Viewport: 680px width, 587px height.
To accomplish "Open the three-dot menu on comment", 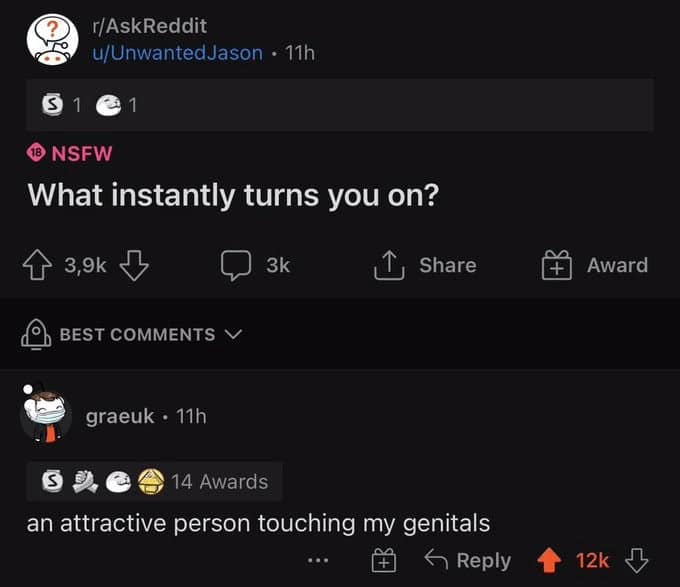I will (x=318, y=561).
